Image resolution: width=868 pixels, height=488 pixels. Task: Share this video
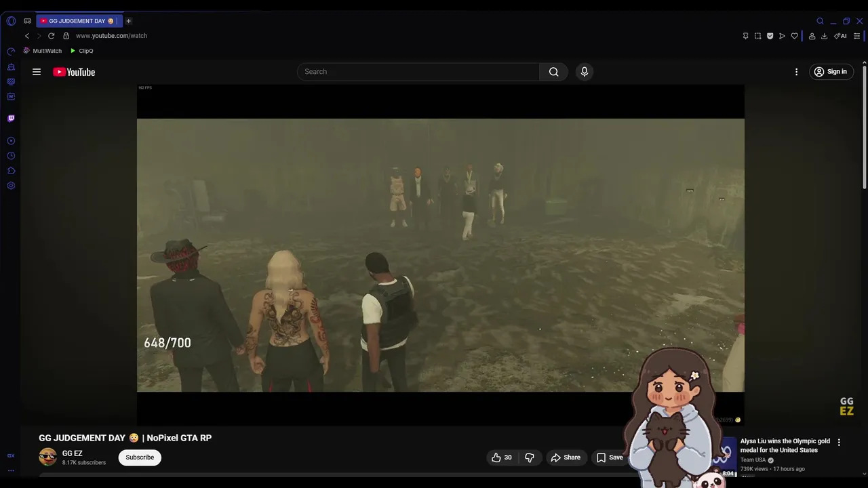[566, 457]
